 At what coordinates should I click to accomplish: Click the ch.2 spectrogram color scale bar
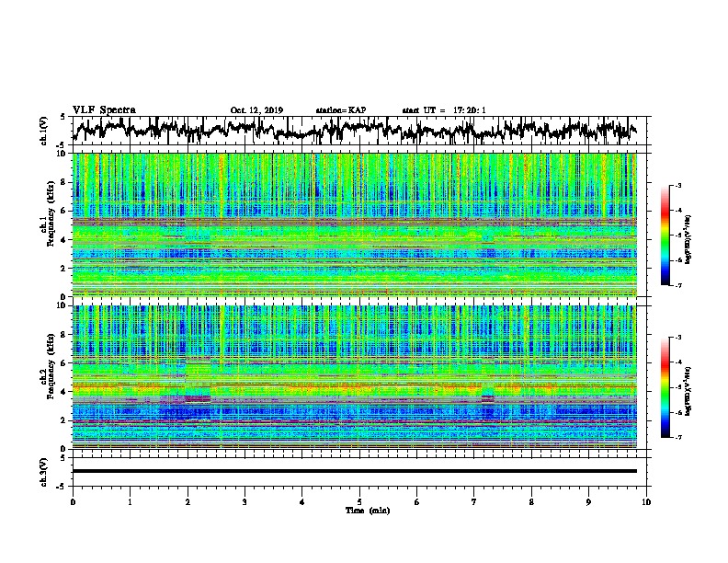665,387
